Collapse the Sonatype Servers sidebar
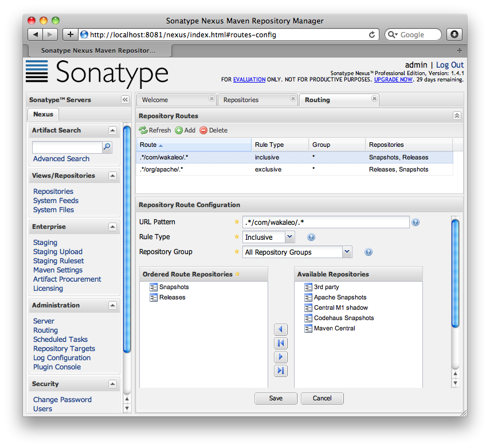 (125, 100)
